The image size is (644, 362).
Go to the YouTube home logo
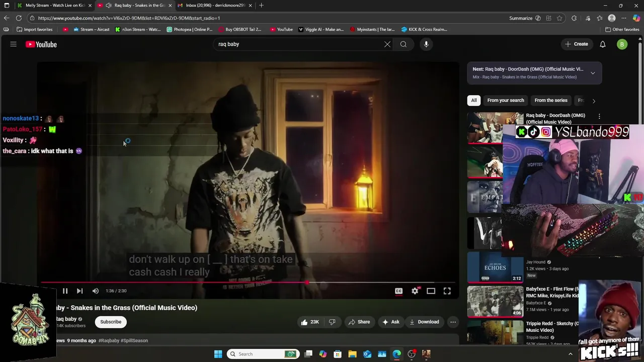pos(41,44)
